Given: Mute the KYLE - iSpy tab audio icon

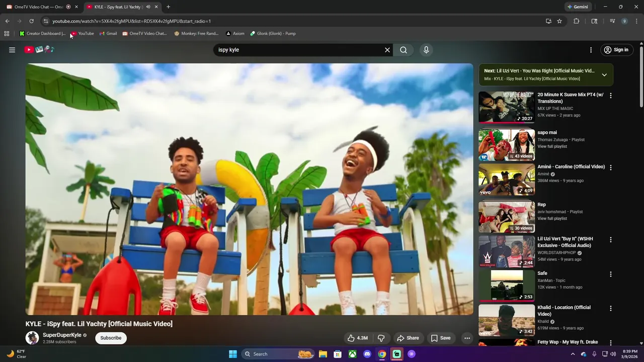Looking at the screenshot, I should coord(148,7).
